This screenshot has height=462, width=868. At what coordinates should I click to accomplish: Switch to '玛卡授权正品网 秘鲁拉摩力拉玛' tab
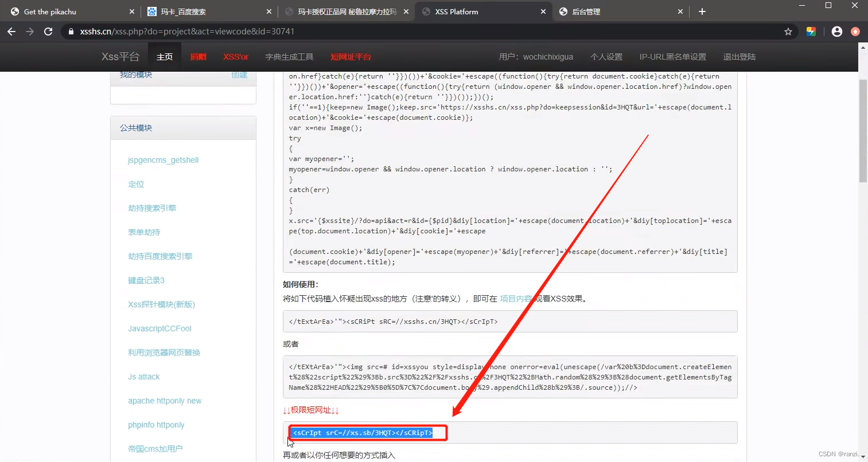346,11
